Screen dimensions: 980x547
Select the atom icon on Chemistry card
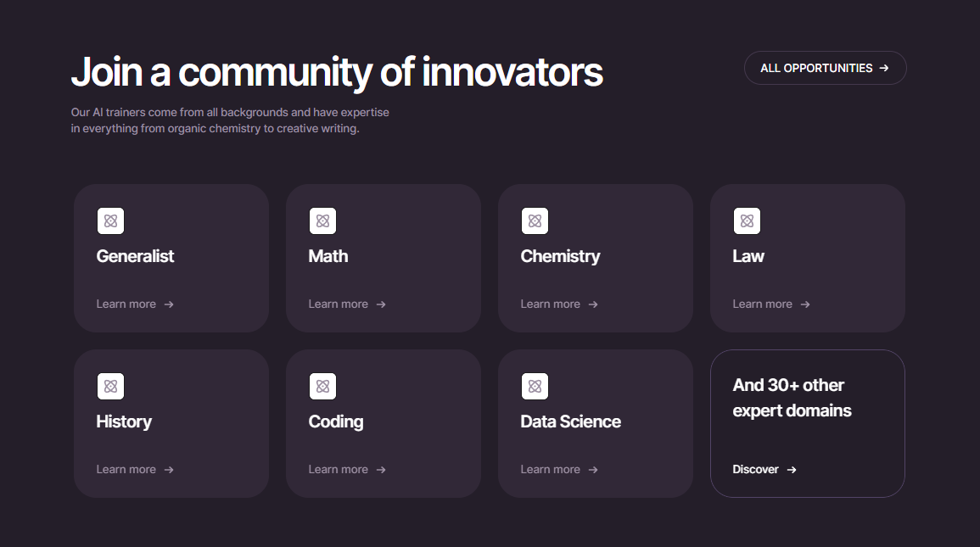click(x=535, y=221)
